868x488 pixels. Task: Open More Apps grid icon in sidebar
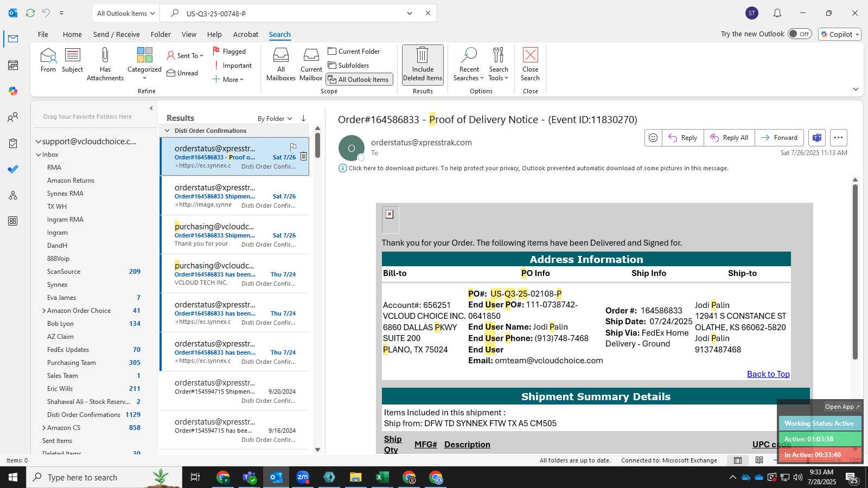(13, 221)
